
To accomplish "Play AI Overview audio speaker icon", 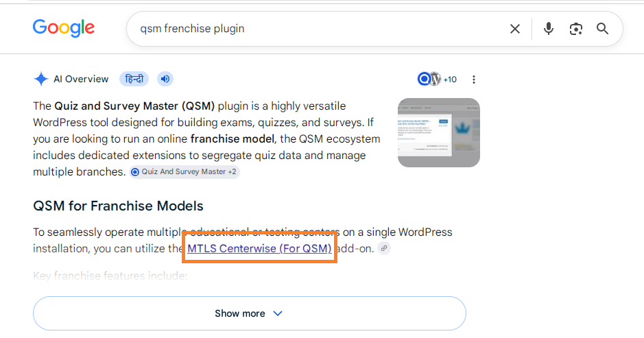I will (165, 79).
